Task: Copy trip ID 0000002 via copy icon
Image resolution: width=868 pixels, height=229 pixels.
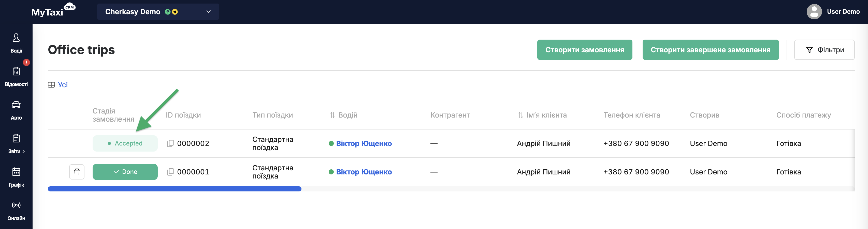Action: 170,143
